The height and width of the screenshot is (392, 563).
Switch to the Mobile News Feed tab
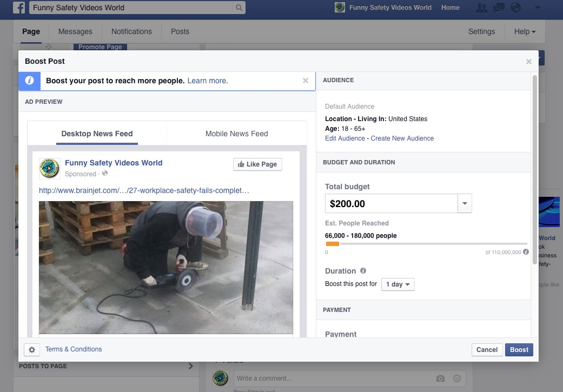(x=236, y=134)
